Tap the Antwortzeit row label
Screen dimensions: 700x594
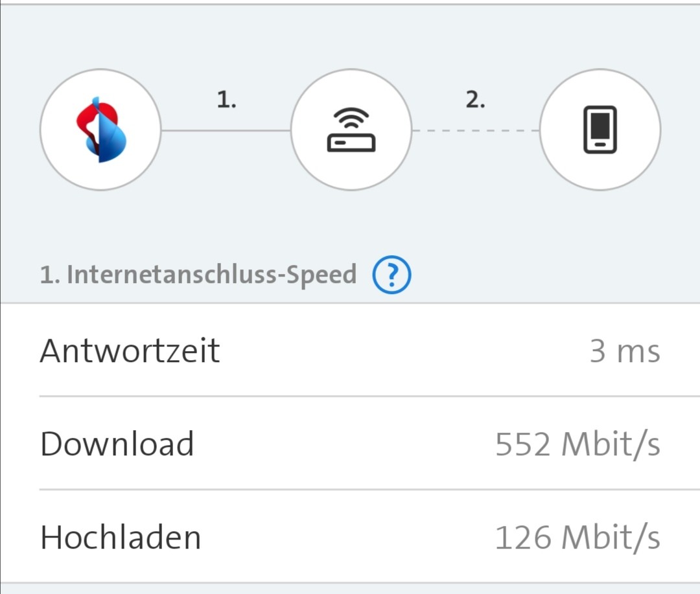tap(130, 350)
